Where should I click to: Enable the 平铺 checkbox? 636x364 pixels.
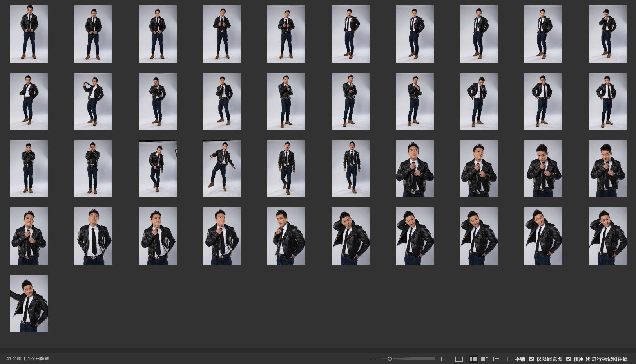point(510,359)
